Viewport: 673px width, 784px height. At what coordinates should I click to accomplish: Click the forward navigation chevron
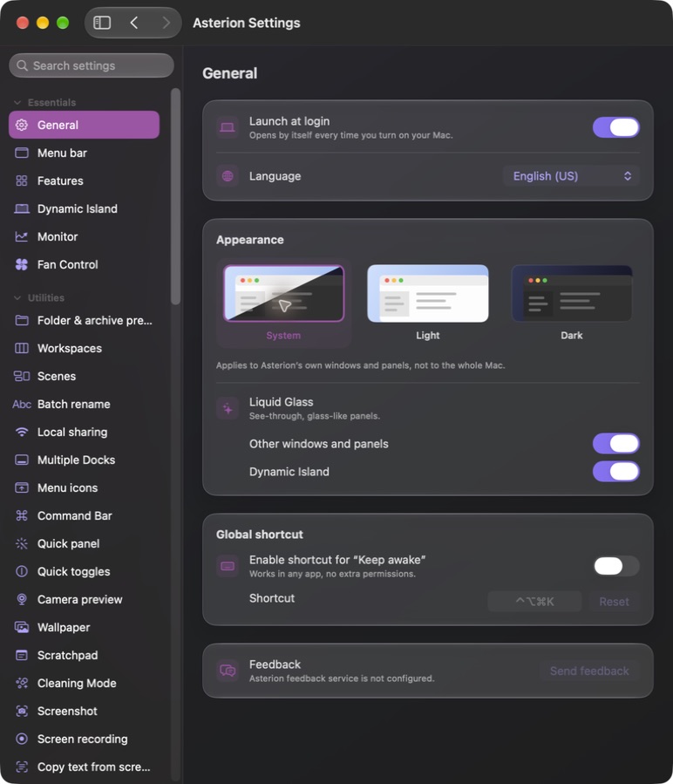[166, 23]
